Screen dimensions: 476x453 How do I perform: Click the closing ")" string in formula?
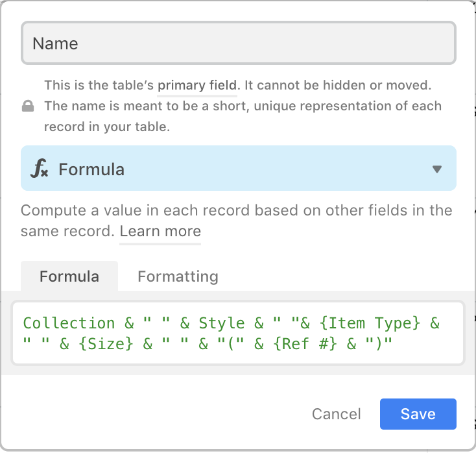tap(379, 343)
